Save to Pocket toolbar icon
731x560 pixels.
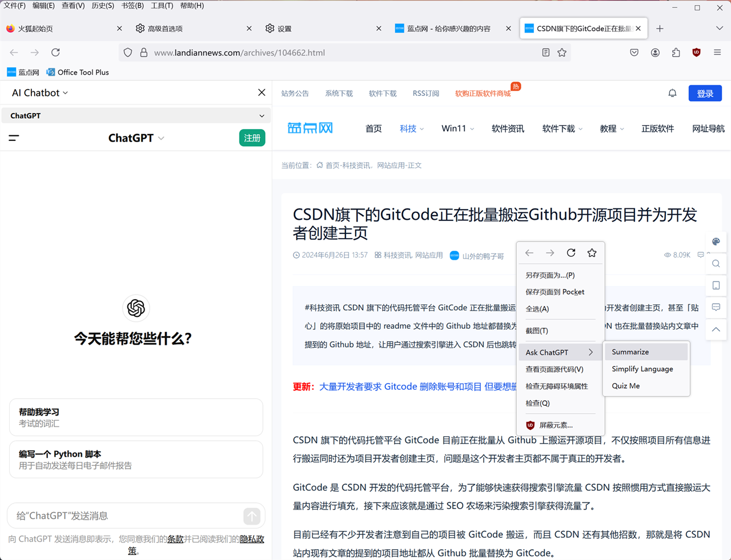634,53
